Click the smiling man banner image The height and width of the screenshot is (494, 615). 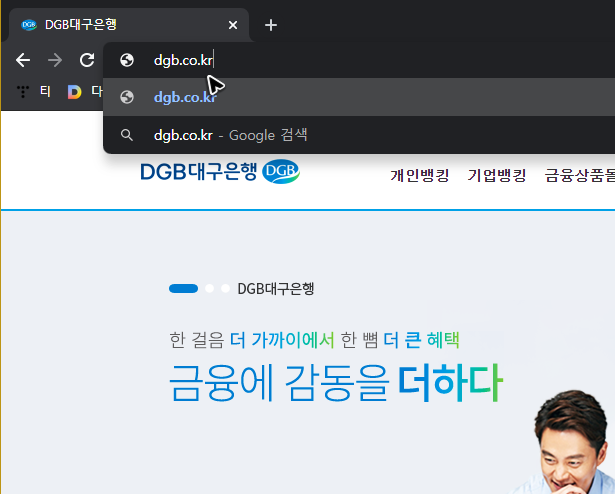(567, 442)
